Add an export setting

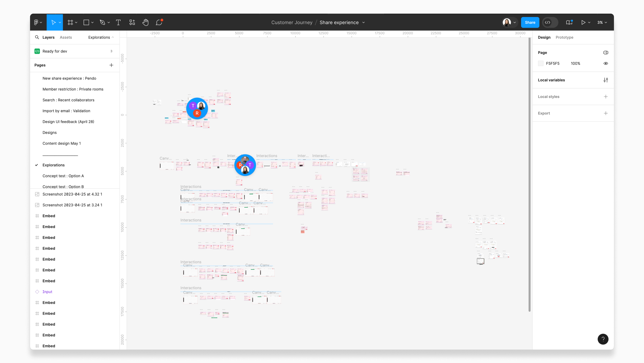[x=605, y=113]
